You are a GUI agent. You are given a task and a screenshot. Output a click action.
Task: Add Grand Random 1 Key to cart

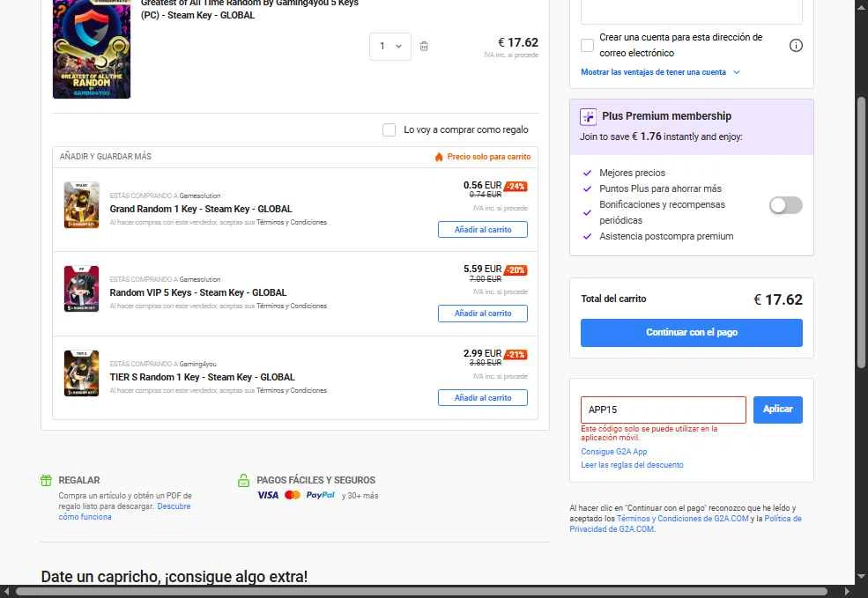[x=483, y=230]
